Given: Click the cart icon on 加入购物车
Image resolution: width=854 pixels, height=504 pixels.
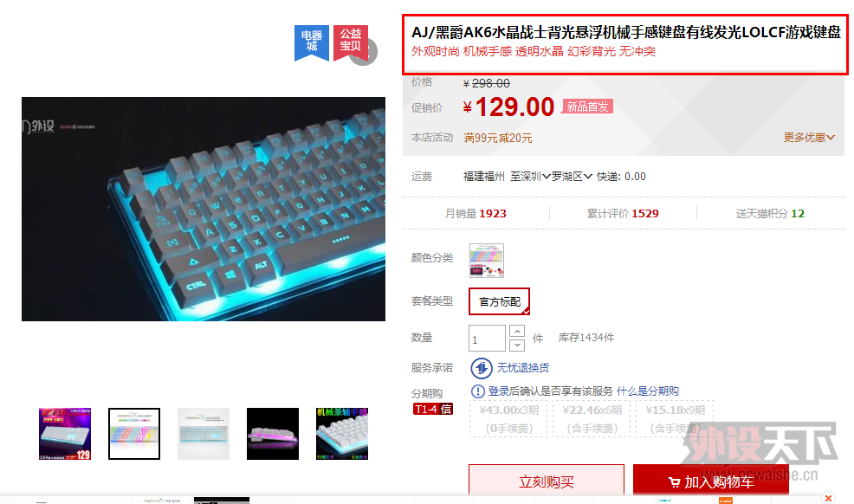Looking at the screenshot, I should (674, 482).
